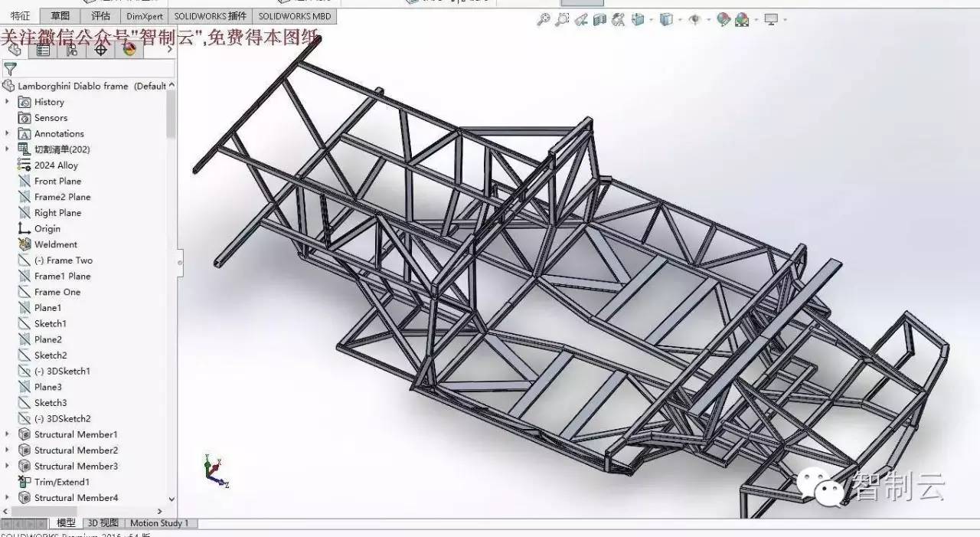980x537 pixels.
Task: Expand the Annotations folder
Action: [x=8, y=133]
